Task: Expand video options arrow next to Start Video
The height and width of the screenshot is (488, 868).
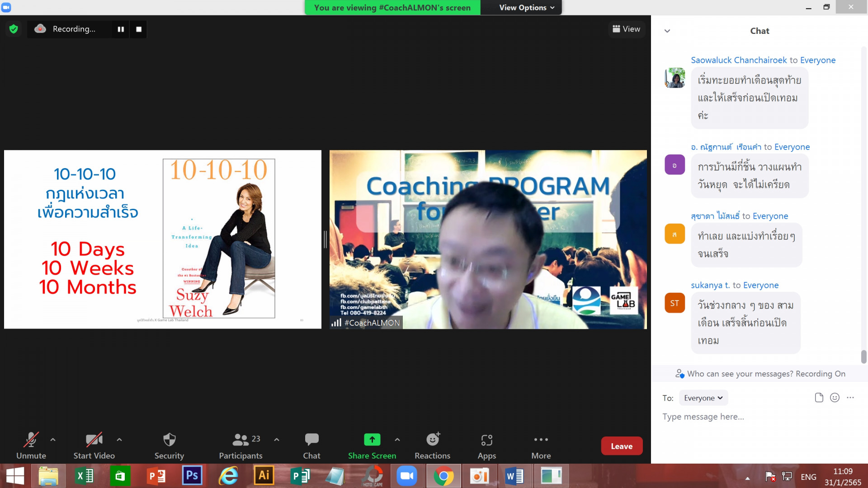Action: (119, 439)
